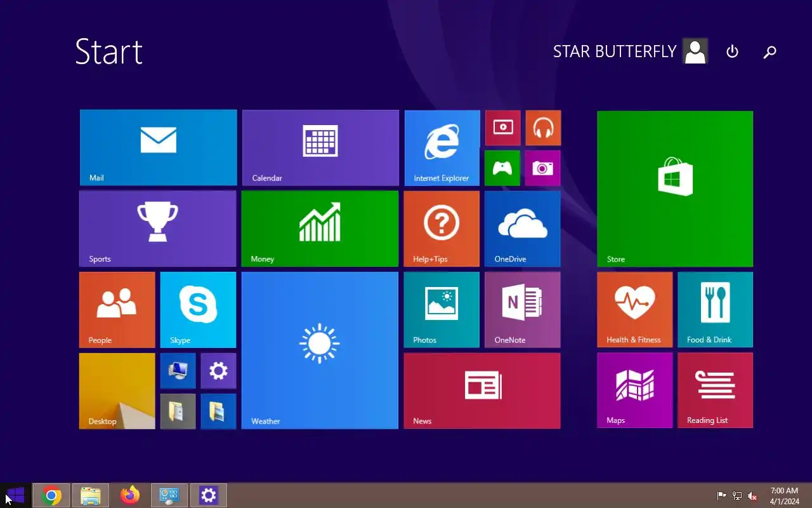Open the Reading List tile
The height and width of the screenshot is (508, 812).
pos(715,391)
